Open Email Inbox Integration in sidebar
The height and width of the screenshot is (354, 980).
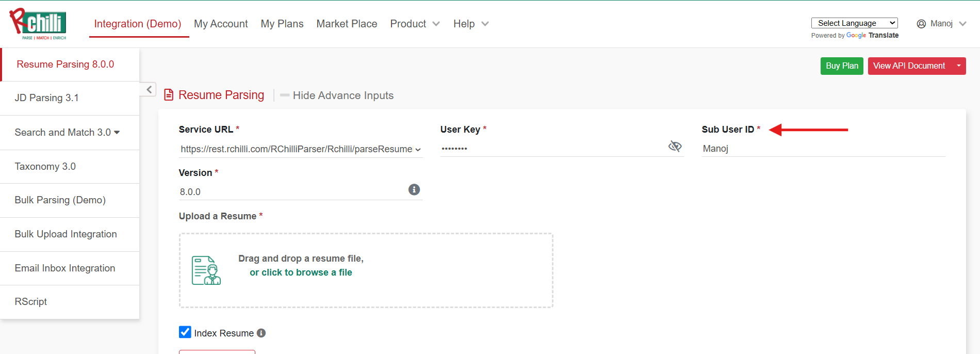pyautogui.click(x=70, y=268)
